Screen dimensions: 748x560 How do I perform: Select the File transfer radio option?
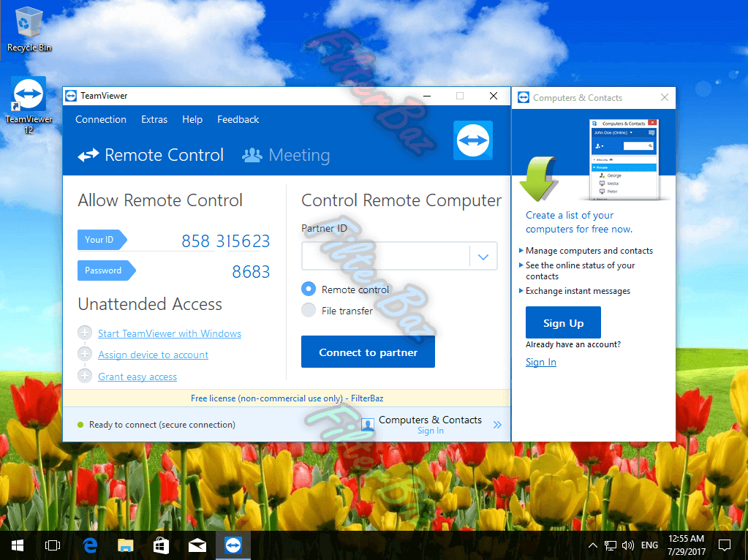pos(309,311)
